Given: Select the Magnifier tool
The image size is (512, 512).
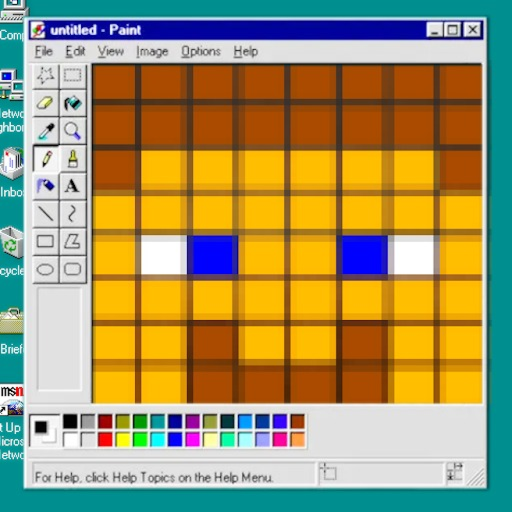Looking at the screenshot, I should (x=73, y=131).
